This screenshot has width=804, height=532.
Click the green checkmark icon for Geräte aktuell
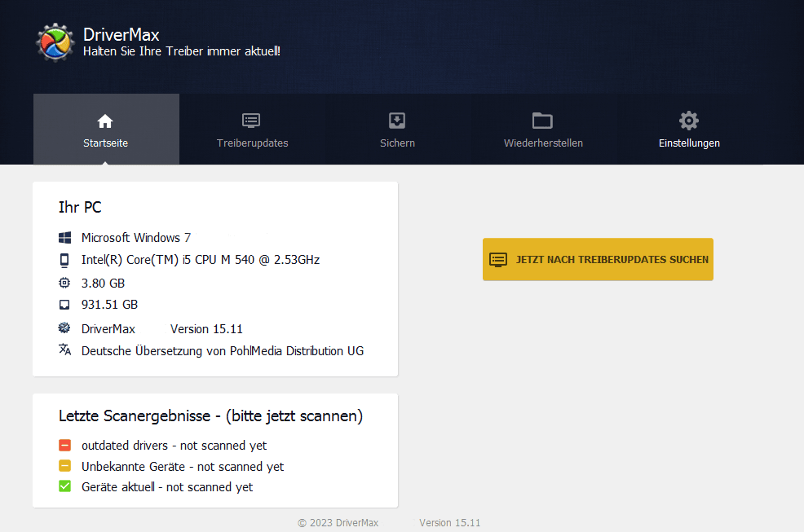[64, 486]
